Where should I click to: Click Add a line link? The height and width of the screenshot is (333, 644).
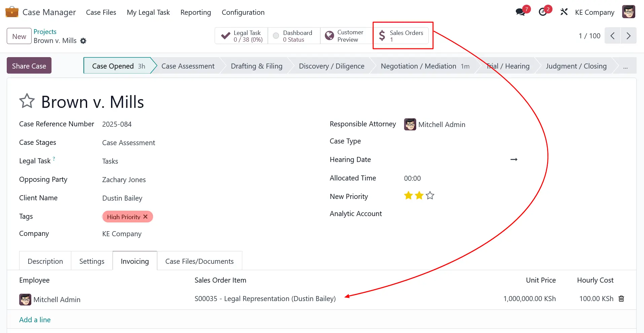[35, 320]
